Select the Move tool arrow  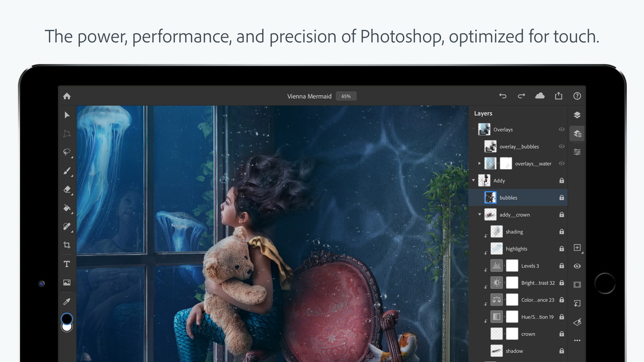(67, 115)
